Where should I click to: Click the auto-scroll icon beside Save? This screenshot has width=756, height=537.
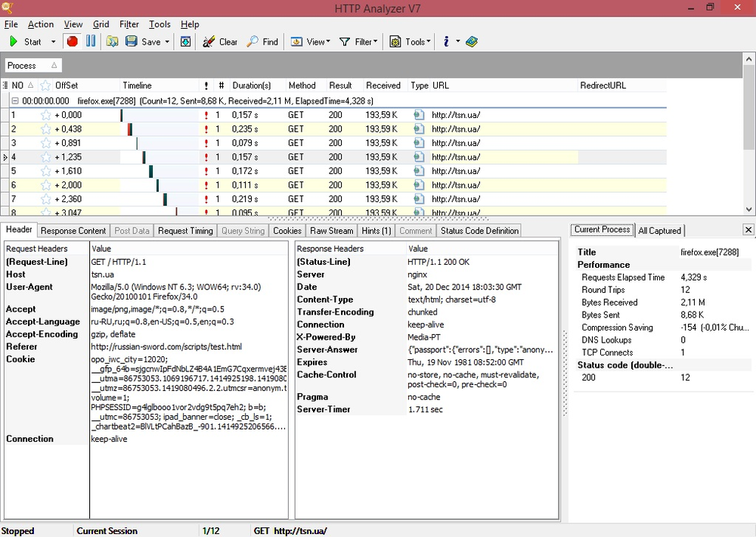(x=186, y=42)
